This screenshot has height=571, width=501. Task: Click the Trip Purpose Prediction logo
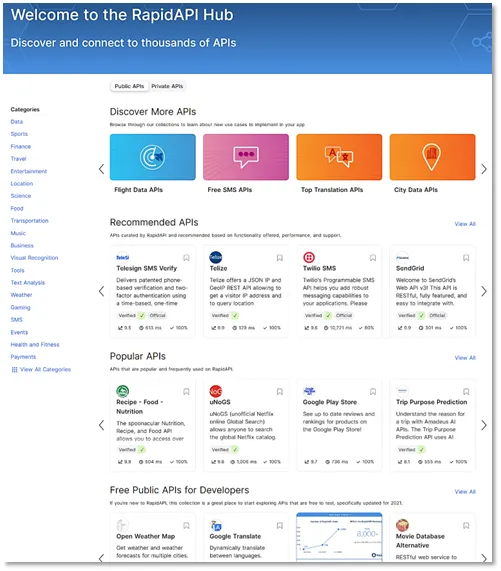(402, 391)
